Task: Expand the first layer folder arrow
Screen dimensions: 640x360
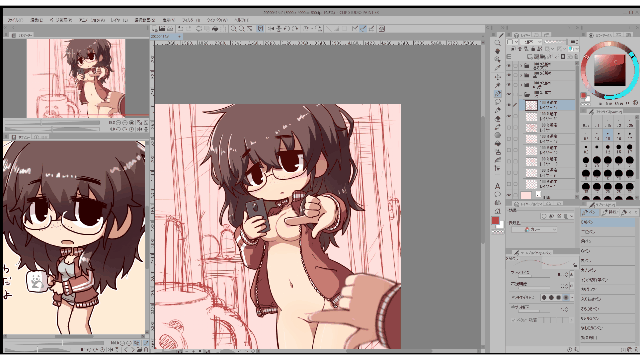Action: point(521,65)
